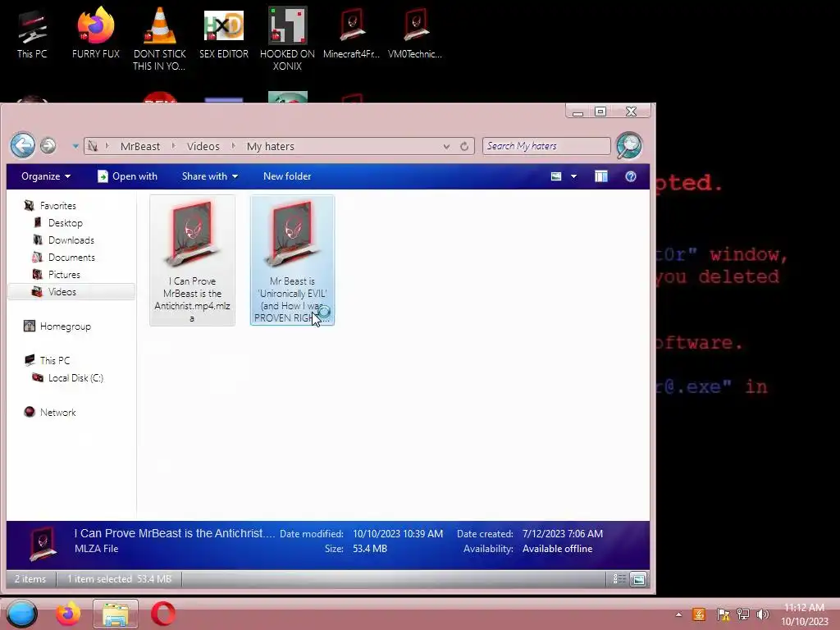Open volume speaker tray icon
The width and height of the screenshot is (840, 630).
pos(762,614)
